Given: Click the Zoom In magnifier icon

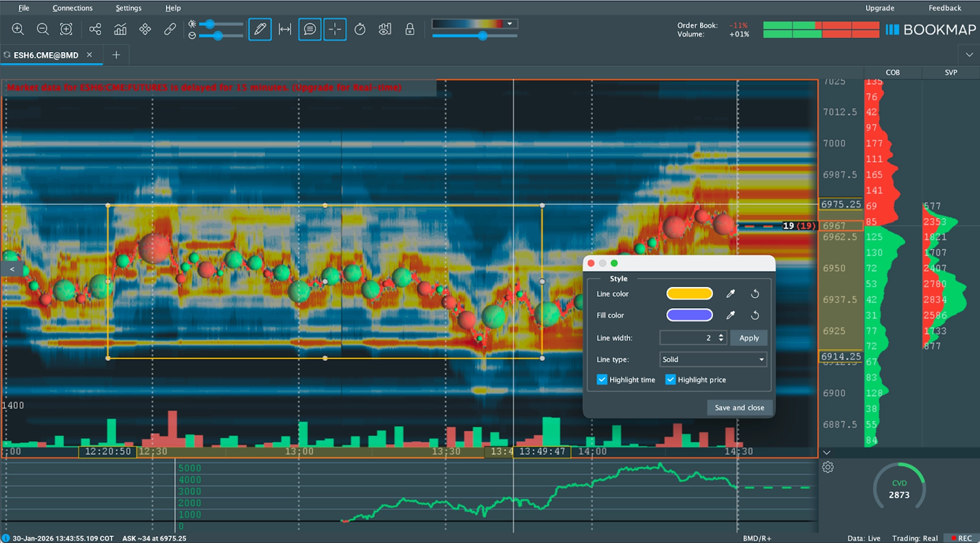Looking at the screenshot, I should coord(18,29).
